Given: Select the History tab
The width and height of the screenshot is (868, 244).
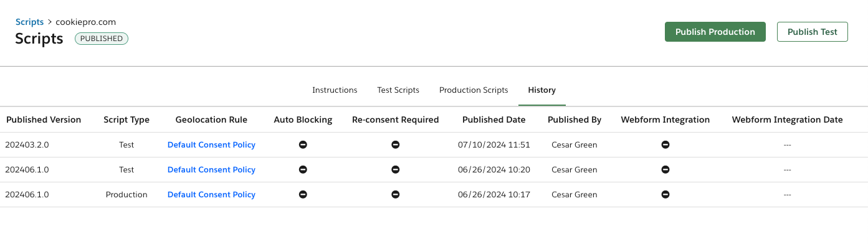Looking at the screenshot, I should point(541,90).
